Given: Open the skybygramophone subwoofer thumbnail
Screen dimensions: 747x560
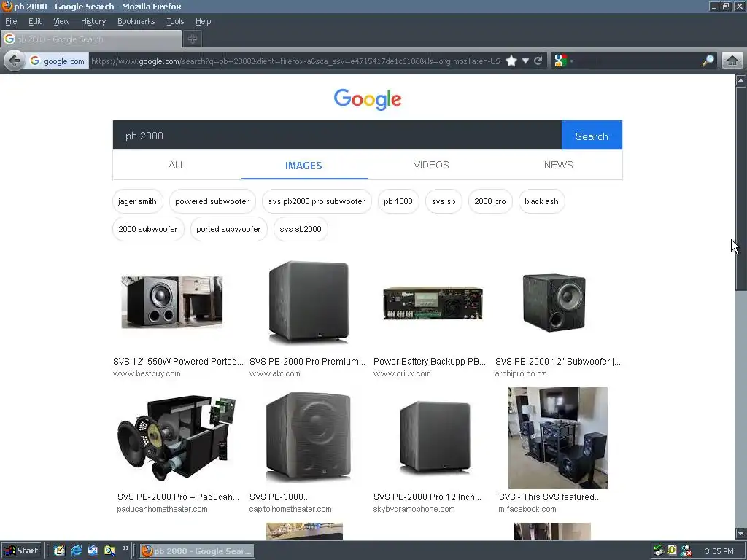Looking at the screenshot, I should (x=435, y=437).
